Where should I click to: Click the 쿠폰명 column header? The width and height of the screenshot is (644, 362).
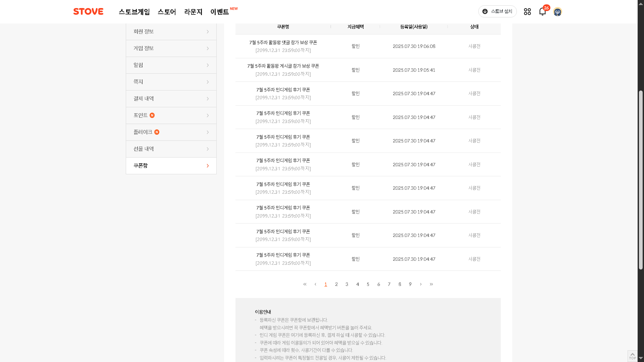(x=283, y=27)
